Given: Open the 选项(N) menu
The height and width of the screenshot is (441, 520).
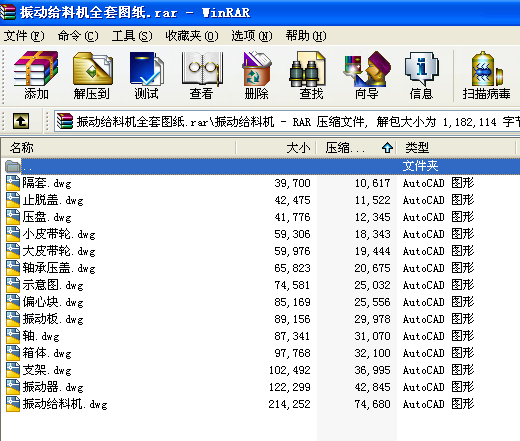Looking at the screenshot, I should [252, 36].
